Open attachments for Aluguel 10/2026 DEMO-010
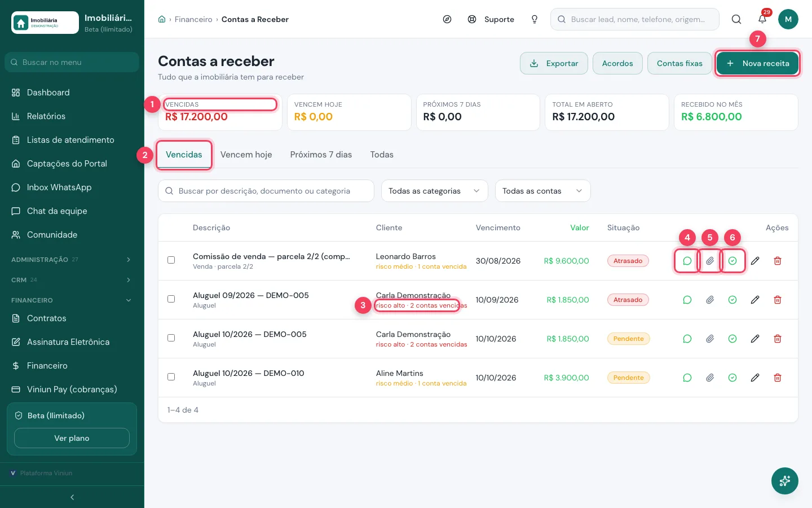The height and width of the screenshot is (508, 812). coord(710,378)
